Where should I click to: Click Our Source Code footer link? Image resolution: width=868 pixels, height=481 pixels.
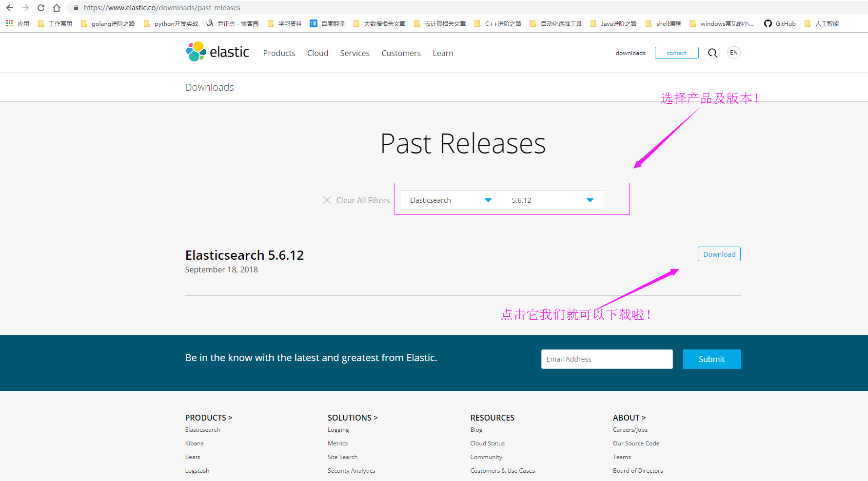pos(636,443)
